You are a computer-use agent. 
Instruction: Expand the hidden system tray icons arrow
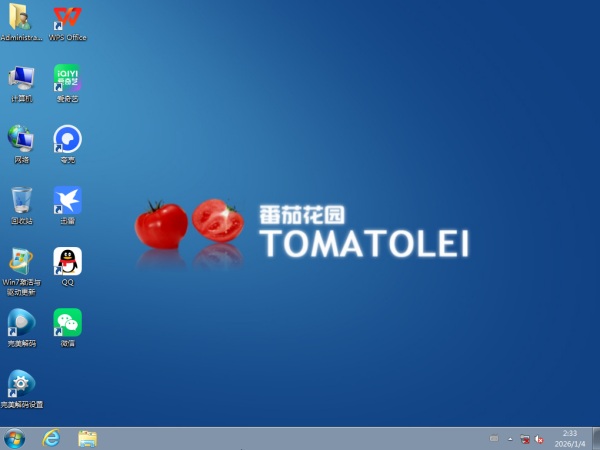pyautogui.click(x=510, y=438)
